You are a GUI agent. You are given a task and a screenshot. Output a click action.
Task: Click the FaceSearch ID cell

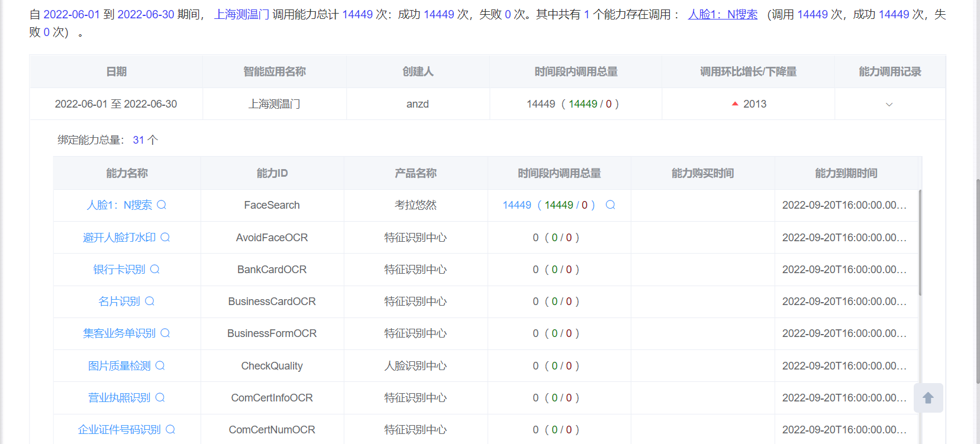pos(272,205)
